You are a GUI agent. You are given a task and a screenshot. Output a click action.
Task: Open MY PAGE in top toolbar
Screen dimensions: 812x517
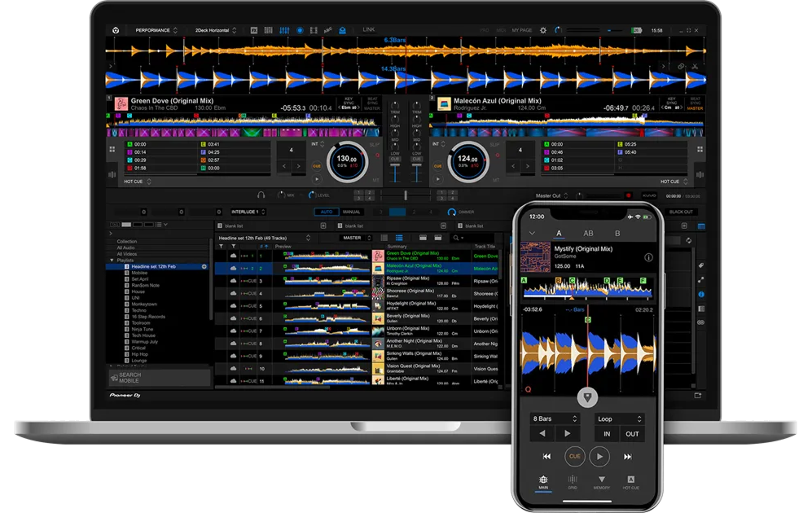point(521,31)
